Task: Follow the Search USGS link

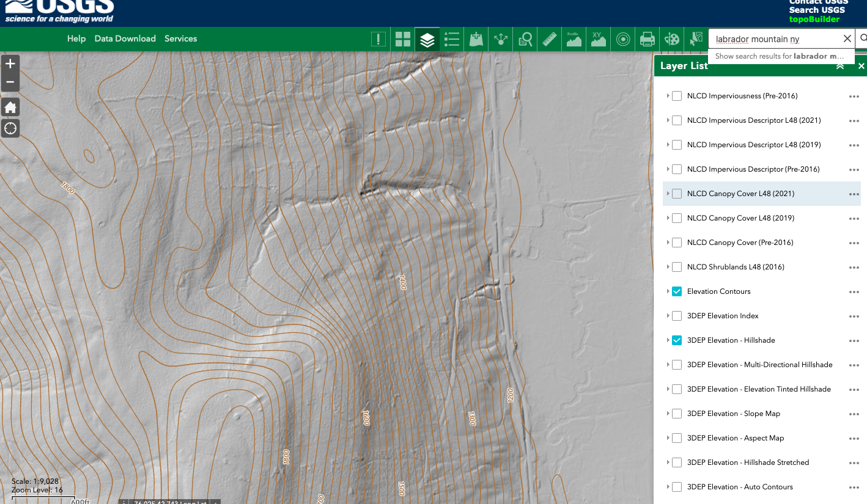Action: click(817, 10)
